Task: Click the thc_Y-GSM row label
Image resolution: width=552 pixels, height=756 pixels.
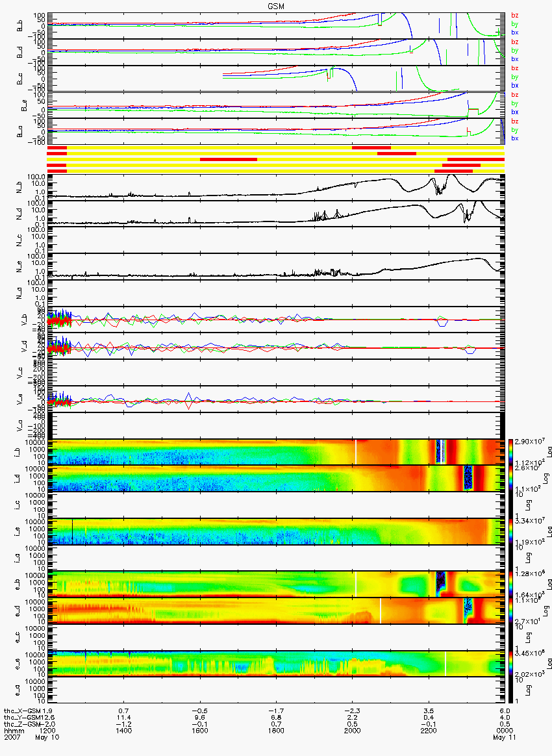Action: 23,718
